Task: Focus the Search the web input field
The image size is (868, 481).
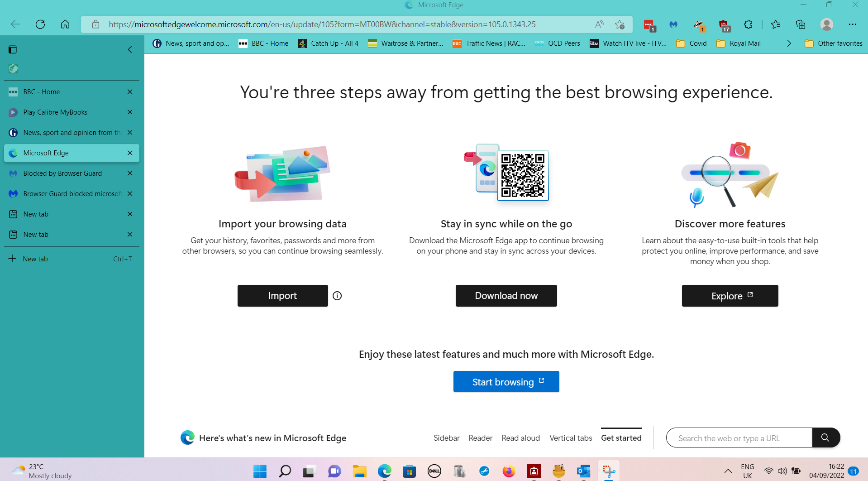Action: tap(739, 438)
